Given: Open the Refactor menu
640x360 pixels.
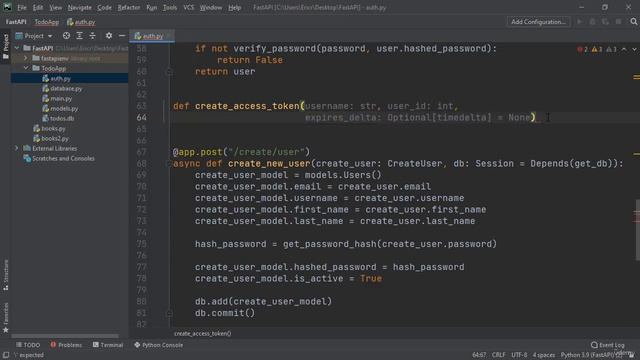Looking at the screenshot, I should (129, 7).
